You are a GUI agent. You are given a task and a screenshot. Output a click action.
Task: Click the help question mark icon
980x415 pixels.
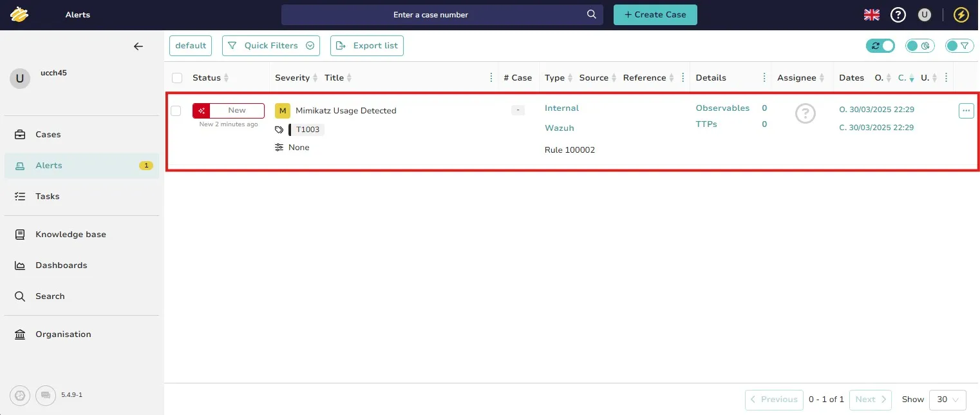(898, 15)
